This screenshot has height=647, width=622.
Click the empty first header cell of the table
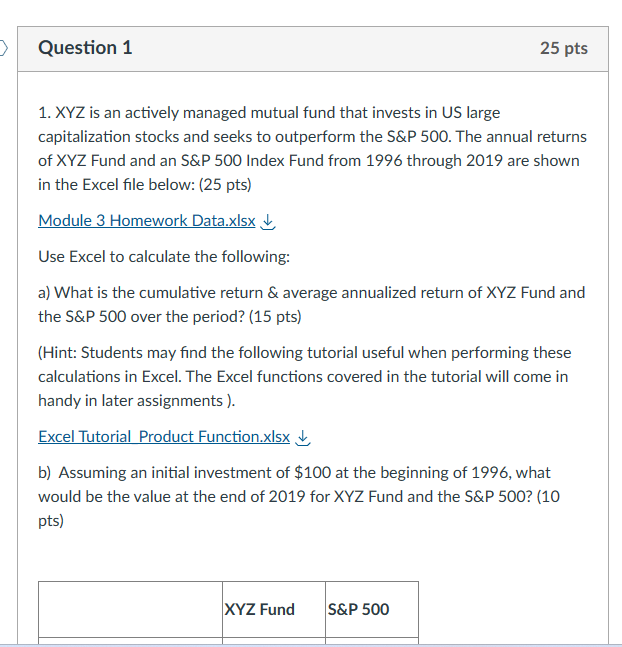click(130, 609)
